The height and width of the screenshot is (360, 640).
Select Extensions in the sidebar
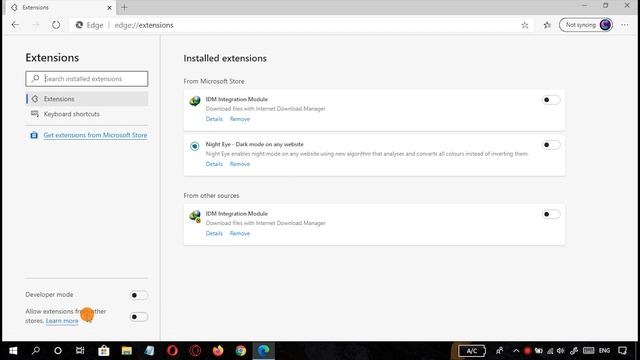(87, 99)
